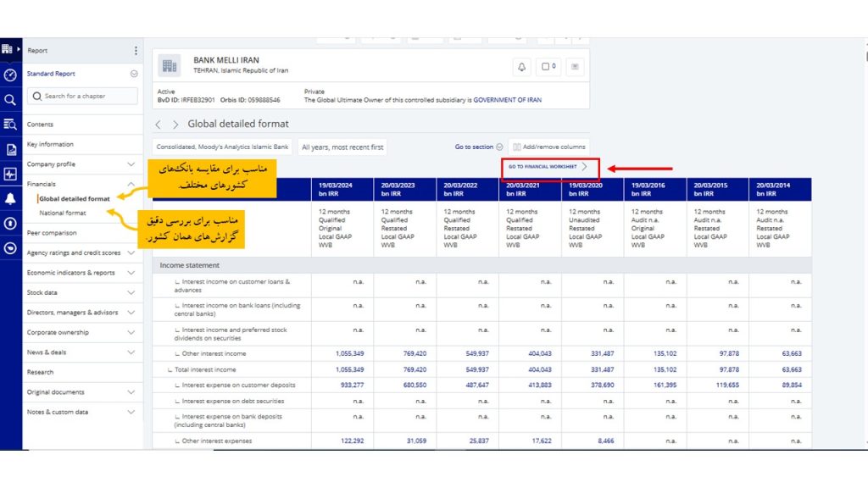
Task: Expand Notes & custom data section
Action: click(x=131, y=413)
